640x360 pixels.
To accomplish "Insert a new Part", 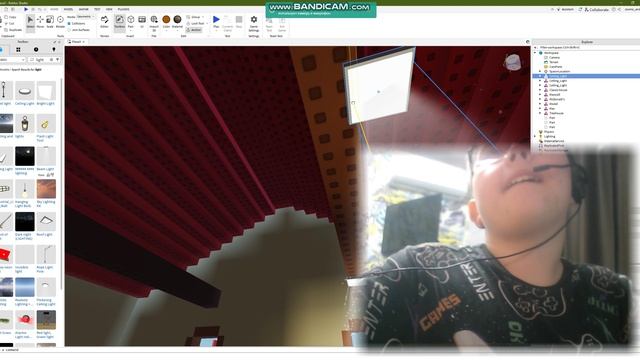I will (131, 22).
